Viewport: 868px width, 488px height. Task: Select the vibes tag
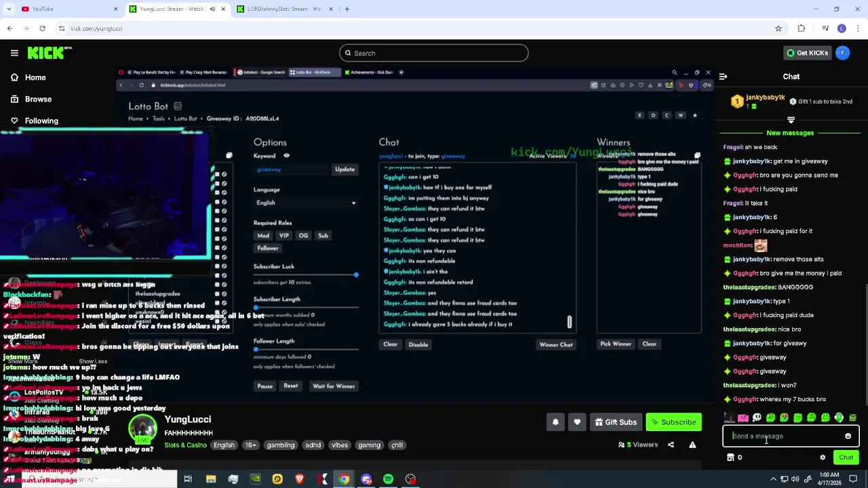tap(340, 445)
